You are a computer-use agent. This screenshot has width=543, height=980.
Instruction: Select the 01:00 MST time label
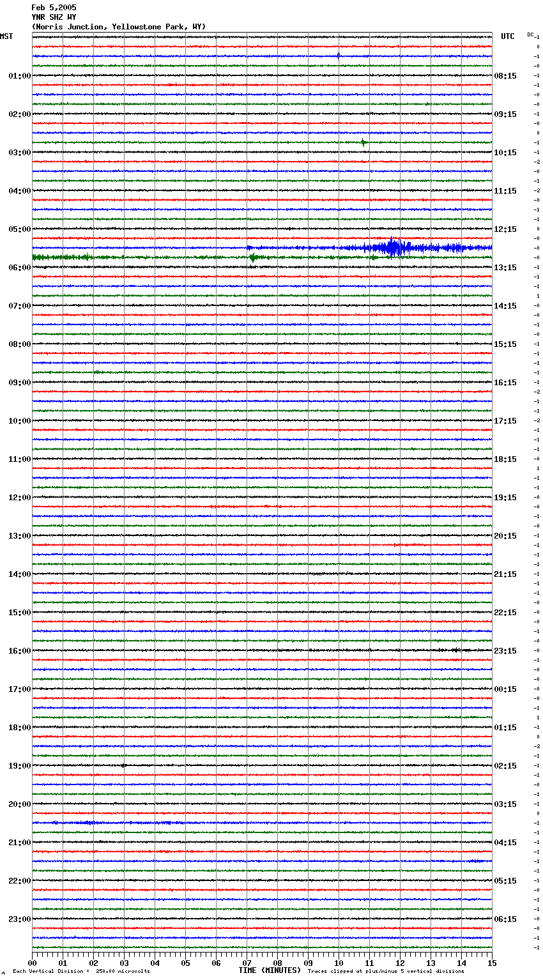tap(20, 76)
